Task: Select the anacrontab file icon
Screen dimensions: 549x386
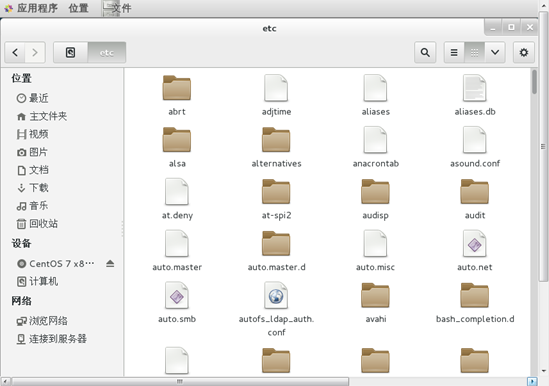Action: [375, 140]
